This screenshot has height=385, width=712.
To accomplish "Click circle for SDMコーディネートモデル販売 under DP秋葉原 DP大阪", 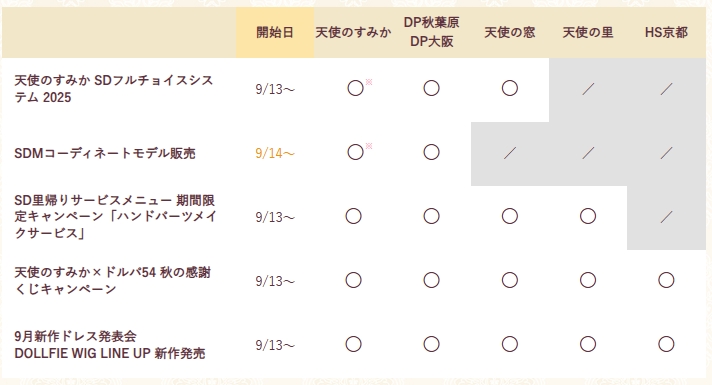I will click(431, 152).
